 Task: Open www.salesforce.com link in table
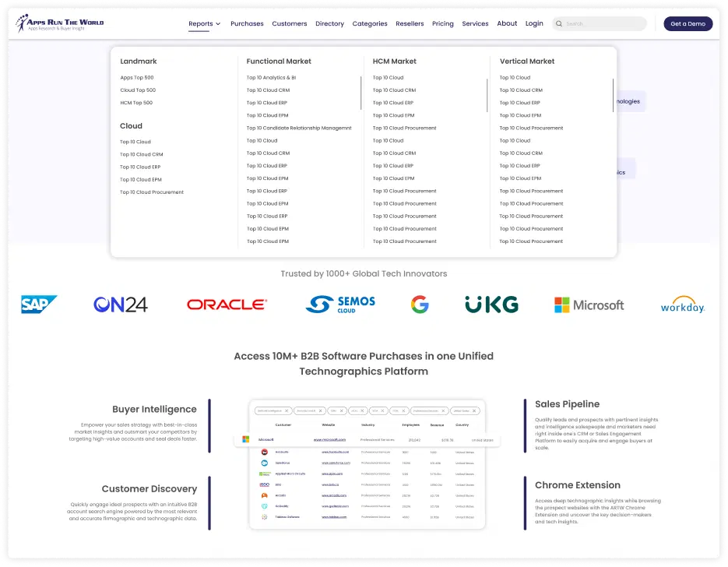coord(336,463)
